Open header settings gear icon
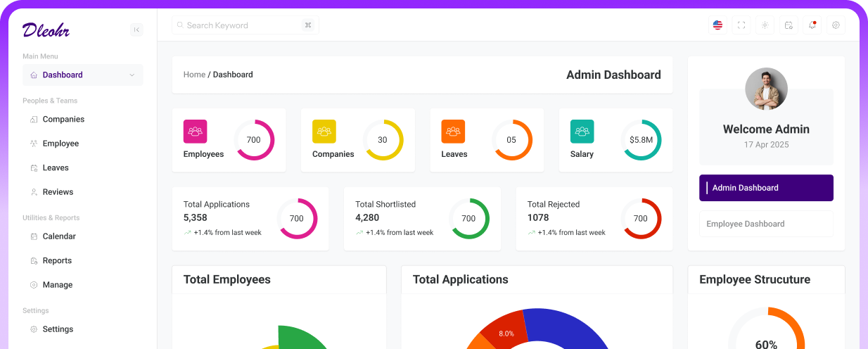The width and height of the screenshot is (868, 349). (836, 25)
